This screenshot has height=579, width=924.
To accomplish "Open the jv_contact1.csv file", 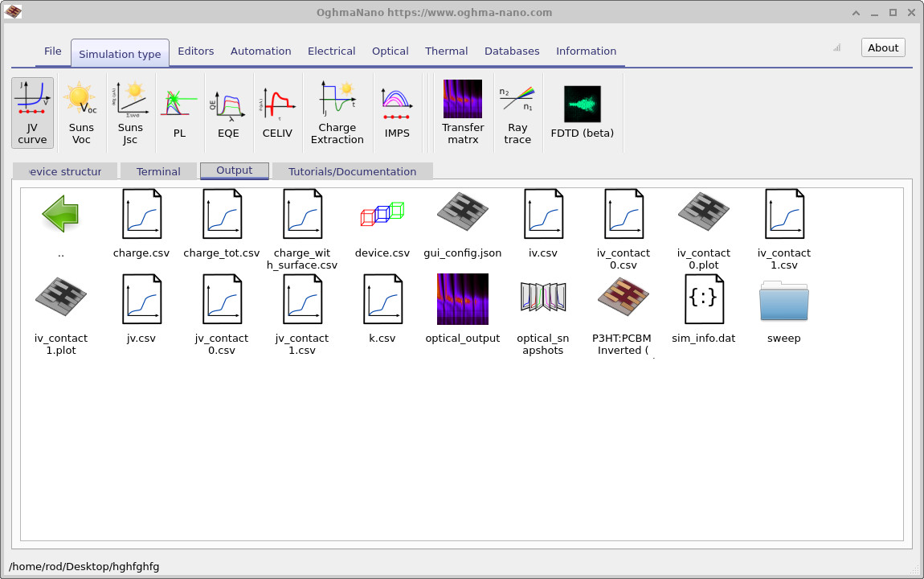I will tap(302, 315).
